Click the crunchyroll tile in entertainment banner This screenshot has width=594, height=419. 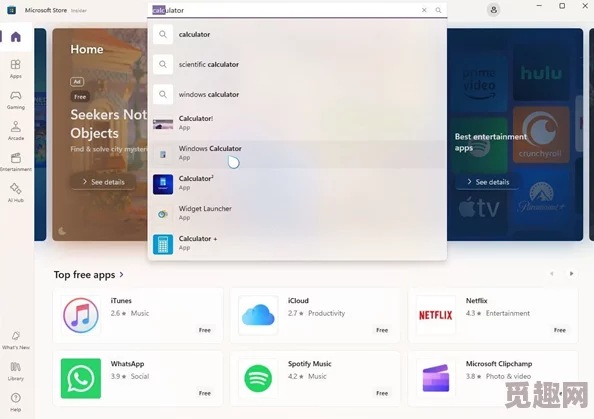[541, 135]
